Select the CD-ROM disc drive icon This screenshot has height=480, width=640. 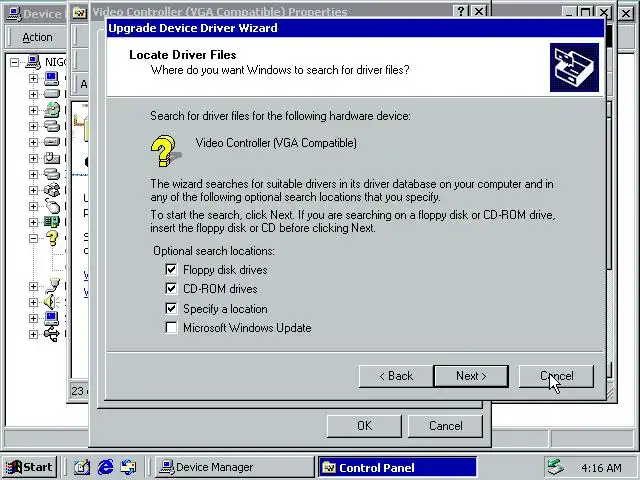pyautogui.click(x=52, y=110)
